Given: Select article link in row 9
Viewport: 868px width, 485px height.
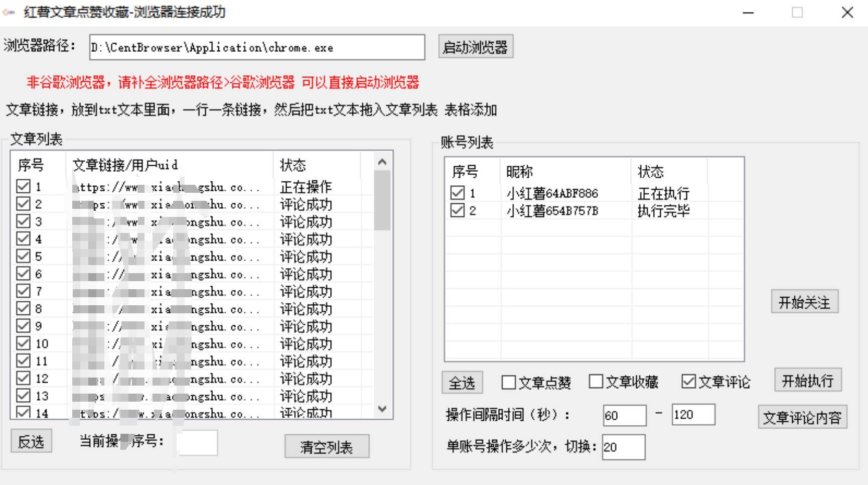Looking at the screenshot, I should [166, 326].
